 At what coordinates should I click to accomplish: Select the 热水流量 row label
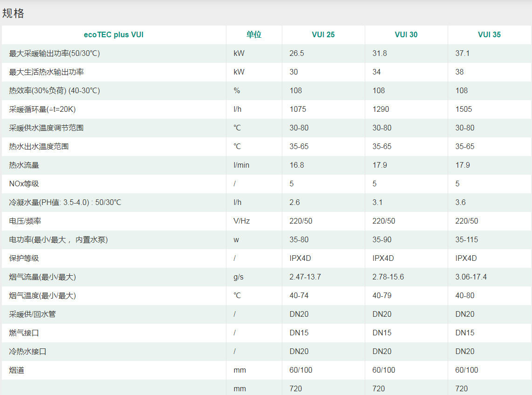click(x=24, y=165)
